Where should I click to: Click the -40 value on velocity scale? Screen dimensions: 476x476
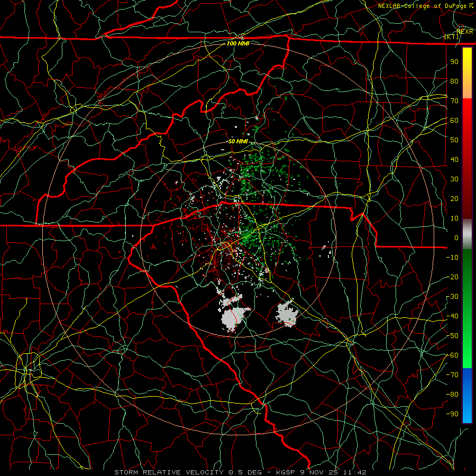452,316
